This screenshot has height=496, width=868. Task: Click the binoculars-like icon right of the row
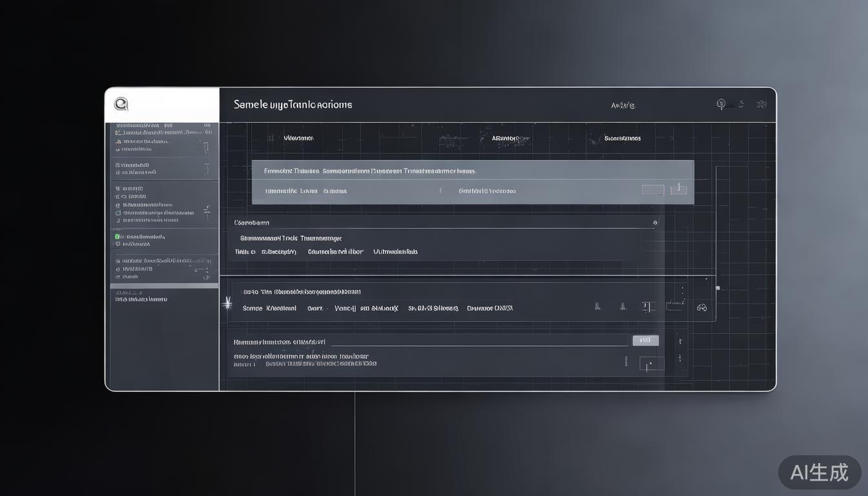[702, 308]
